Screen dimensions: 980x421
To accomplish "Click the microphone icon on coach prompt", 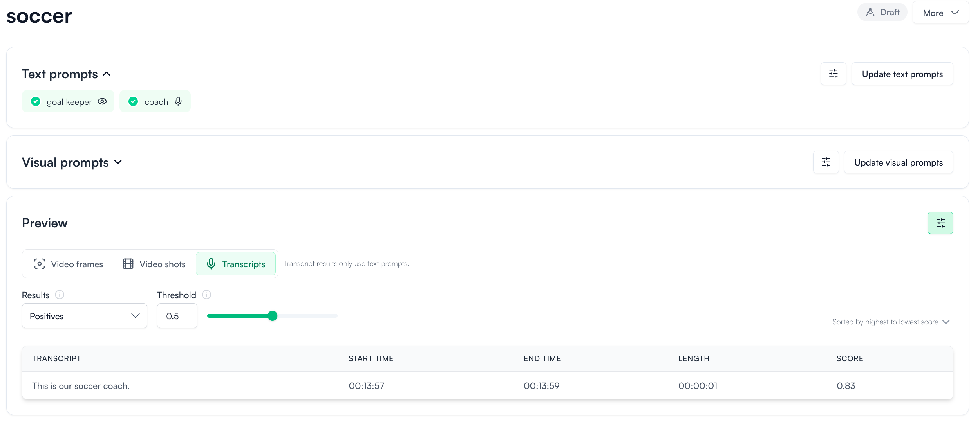I will click(178, 102).
